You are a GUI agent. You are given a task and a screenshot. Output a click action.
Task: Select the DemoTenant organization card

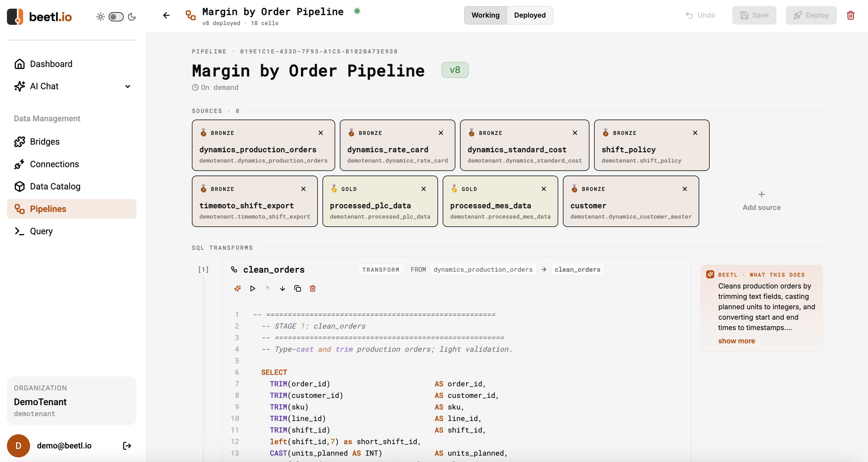point(71,401)
